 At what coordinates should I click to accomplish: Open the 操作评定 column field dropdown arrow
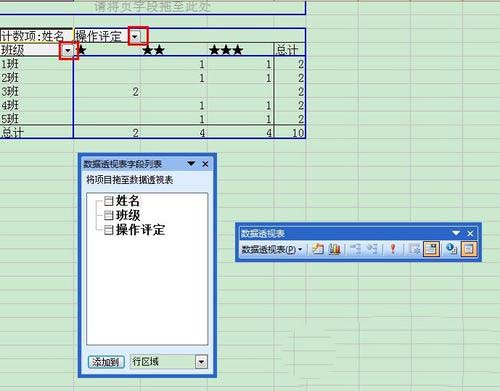(x=135, y=36)
